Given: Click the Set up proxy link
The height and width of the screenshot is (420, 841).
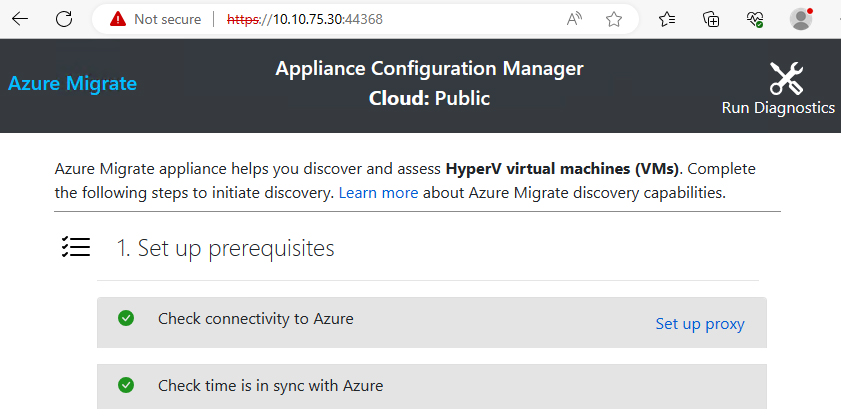Looking at the screenshot, I should [699, 324].
